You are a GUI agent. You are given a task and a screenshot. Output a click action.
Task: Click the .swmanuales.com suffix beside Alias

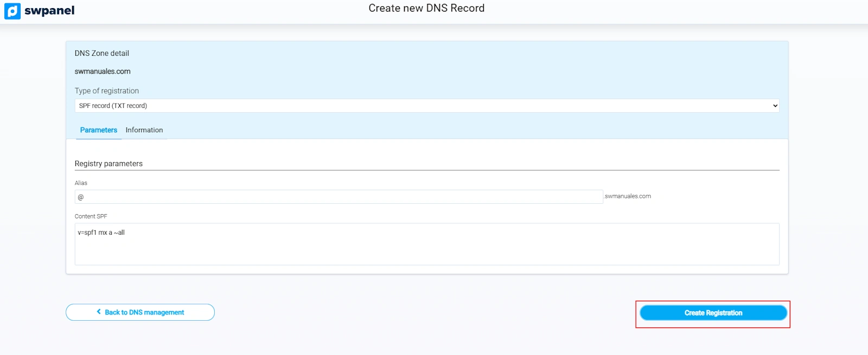click(x=628, y=196)
